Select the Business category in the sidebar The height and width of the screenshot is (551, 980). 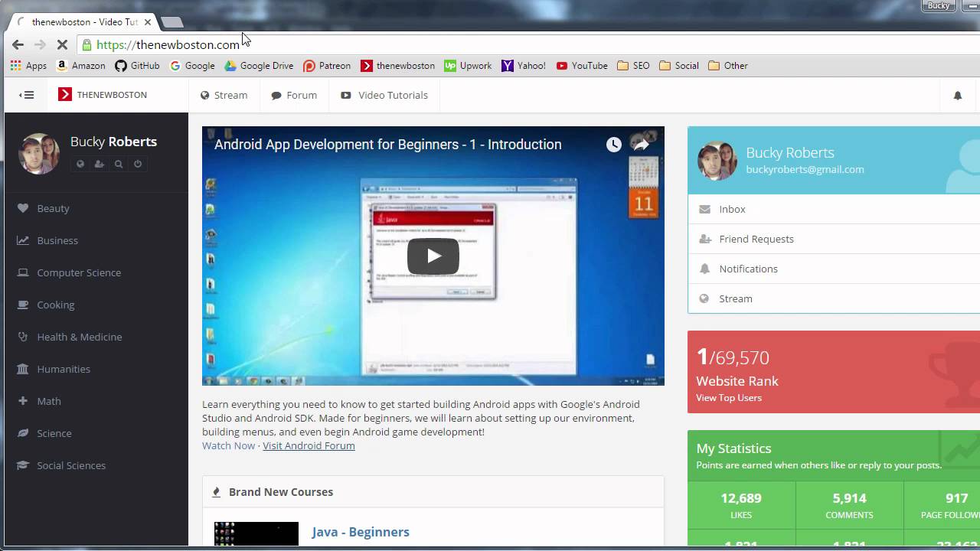96,240
